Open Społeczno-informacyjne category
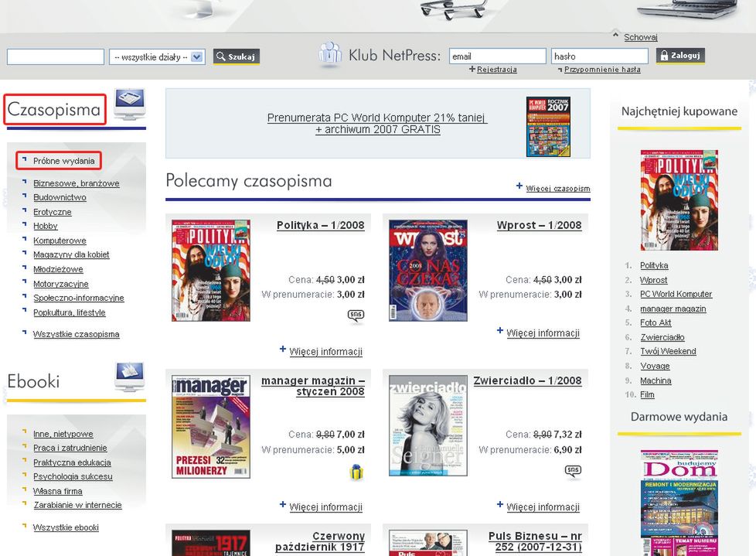Viewport: 756px width, 556px height. click(79, 298)
